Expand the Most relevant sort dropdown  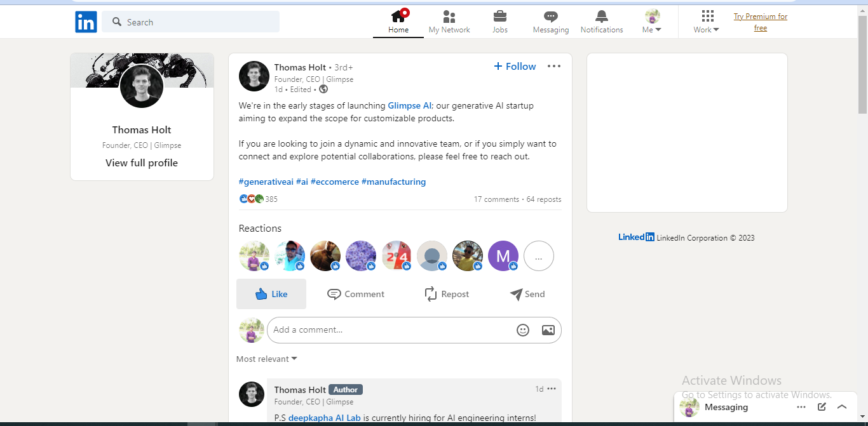click(267, 359)
